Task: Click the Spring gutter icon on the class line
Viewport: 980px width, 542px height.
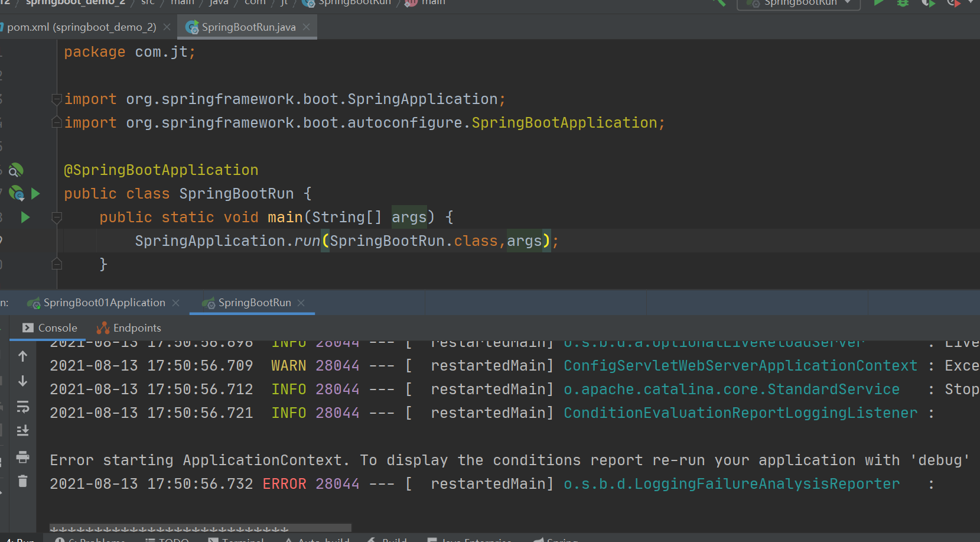Action: coord(17,193)
